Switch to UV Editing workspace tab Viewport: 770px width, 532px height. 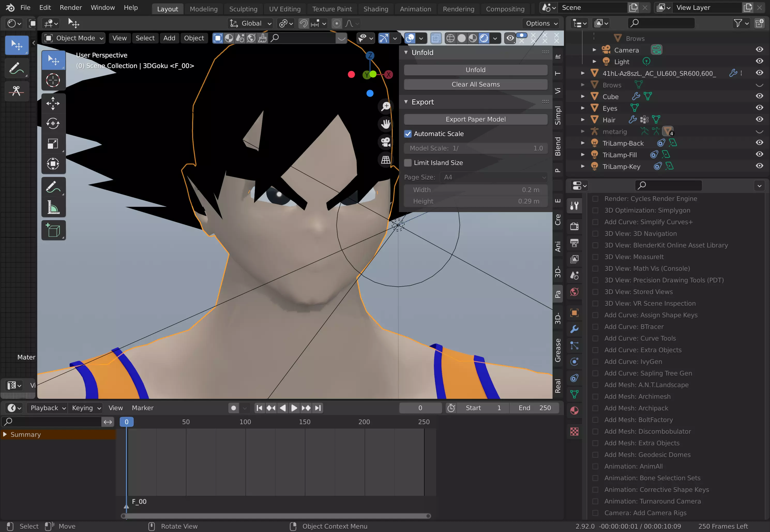coord(284,9)
